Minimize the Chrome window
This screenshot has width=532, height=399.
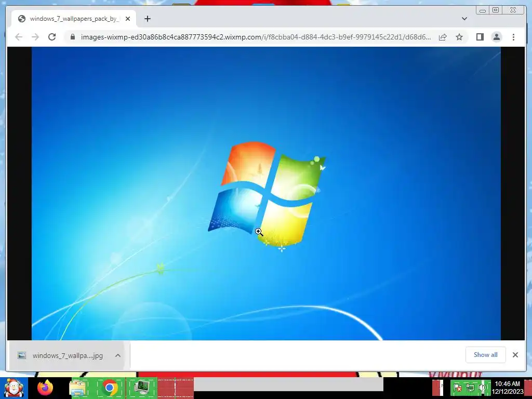click(483, 10)
